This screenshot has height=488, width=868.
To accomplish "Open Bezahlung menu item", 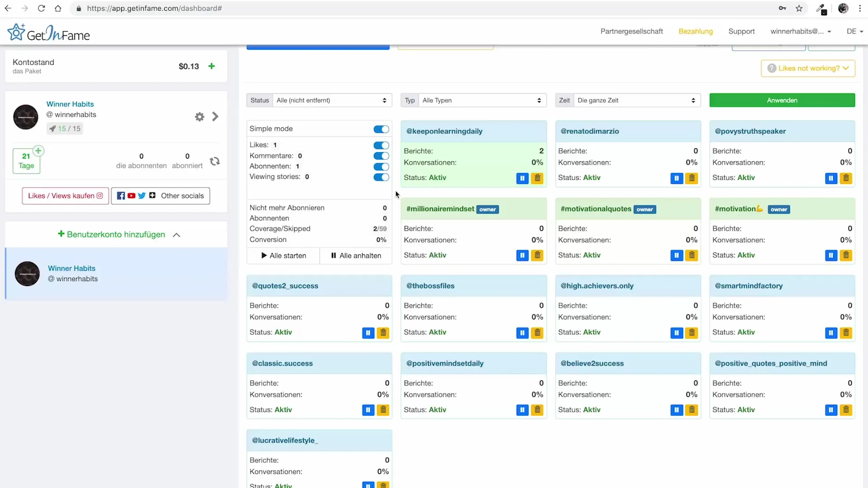I will (695, 31).
